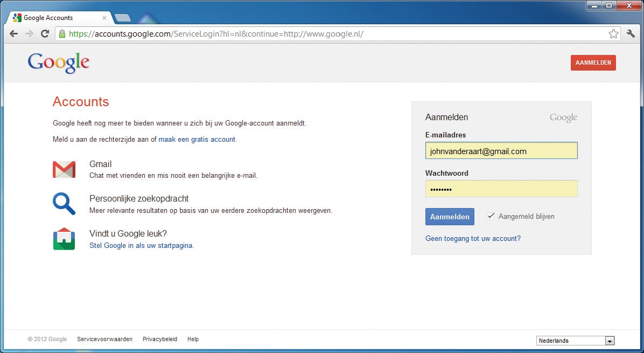Click the browser forward arrow
Viewport: 644px width, 353px height.
(x=29, y=34)
